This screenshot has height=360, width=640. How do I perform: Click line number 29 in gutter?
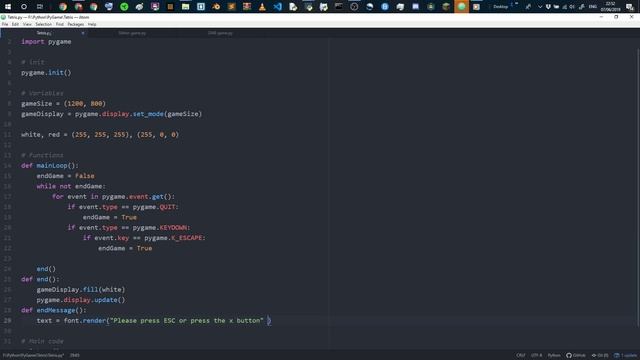click(x=8, y=320)
